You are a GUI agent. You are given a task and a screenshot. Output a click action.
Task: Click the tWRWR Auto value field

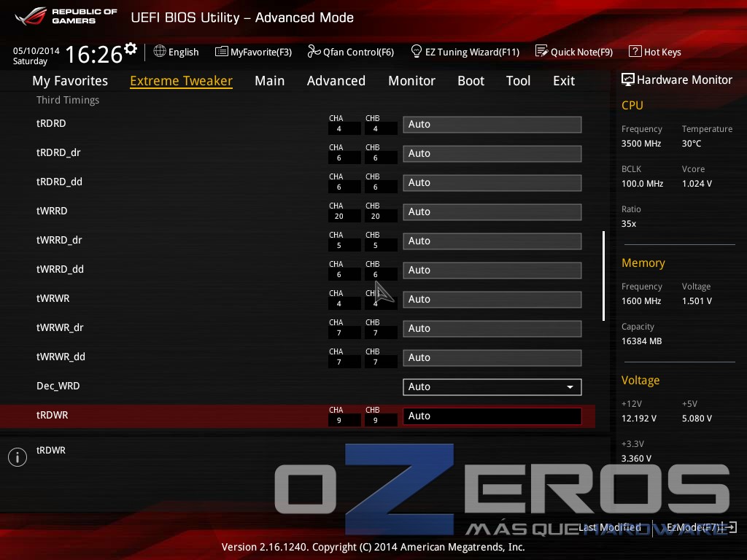click(x=492, y=299)
